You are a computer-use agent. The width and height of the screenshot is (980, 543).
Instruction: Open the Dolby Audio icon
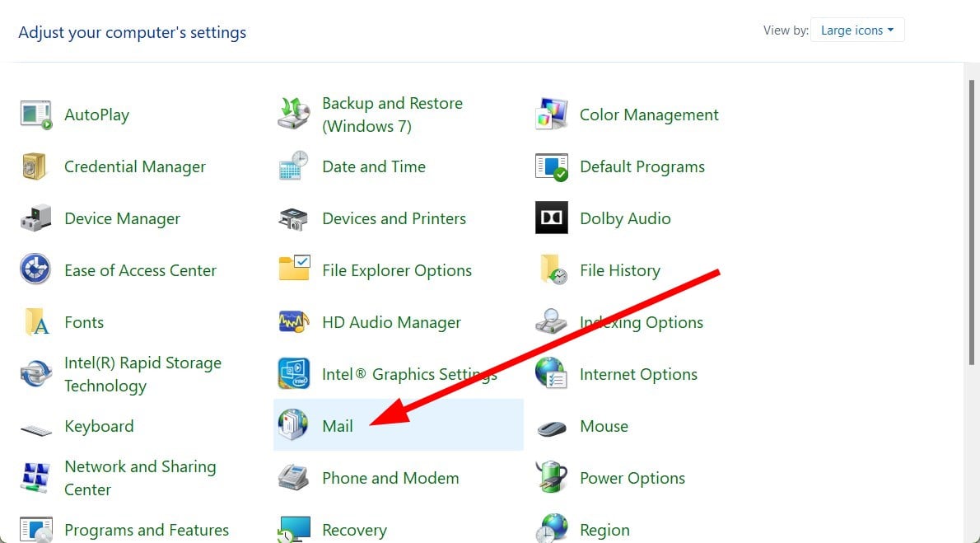tap(551, 218)
